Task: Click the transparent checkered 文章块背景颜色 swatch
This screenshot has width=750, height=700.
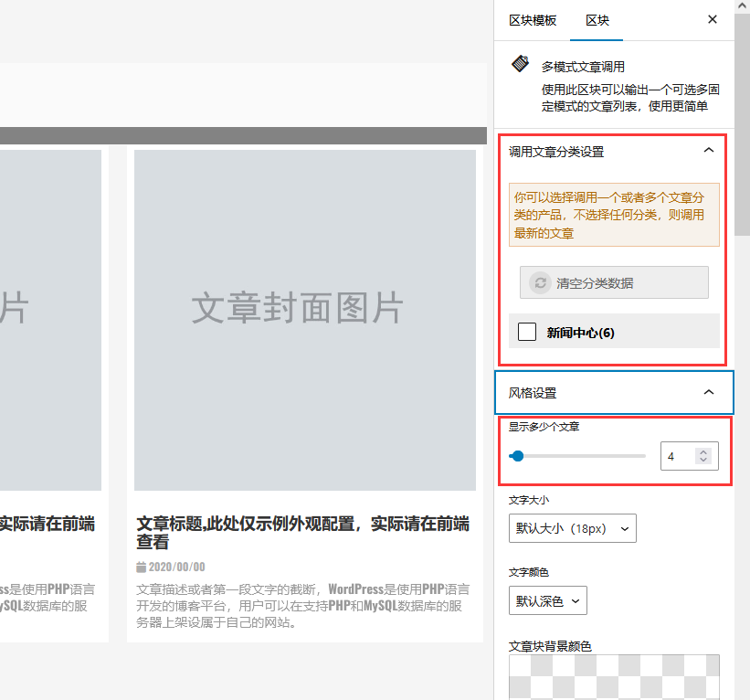Action: point(614,676)
